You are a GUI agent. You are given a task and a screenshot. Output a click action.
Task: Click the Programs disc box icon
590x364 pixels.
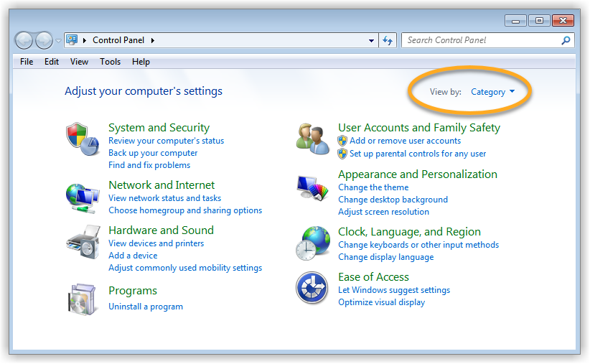pyautogui.click(x=81, y=299)
